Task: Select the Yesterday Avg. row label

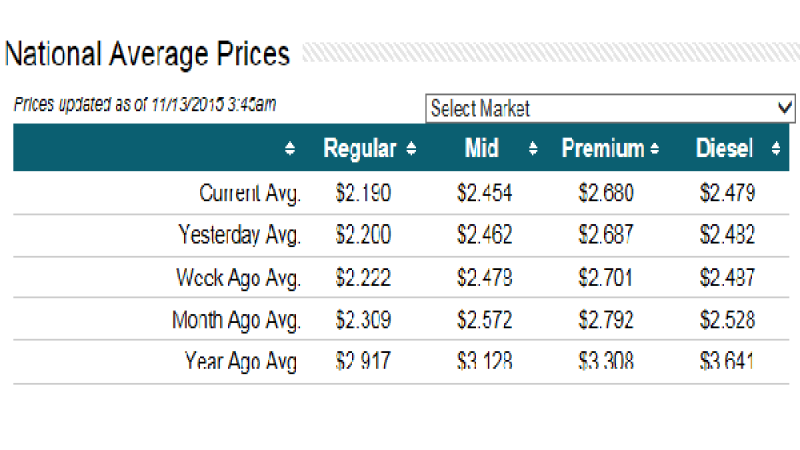Action: 239,235
